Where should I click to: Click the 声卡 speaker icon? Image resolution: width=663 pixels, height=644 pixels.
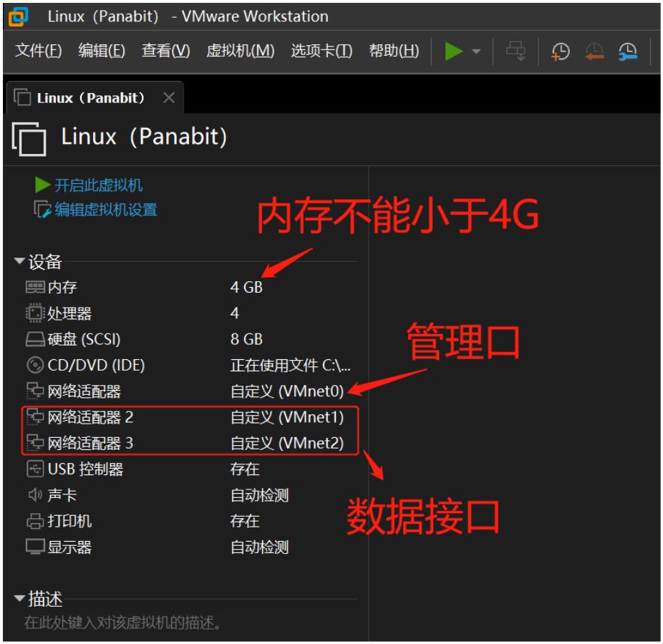pos(34,495)
